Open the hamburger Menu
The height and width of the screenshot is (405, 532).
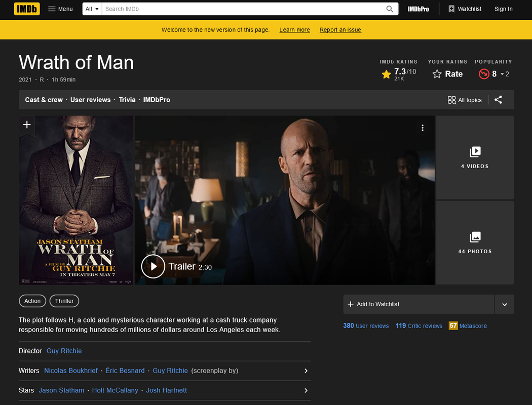point(60,9)
